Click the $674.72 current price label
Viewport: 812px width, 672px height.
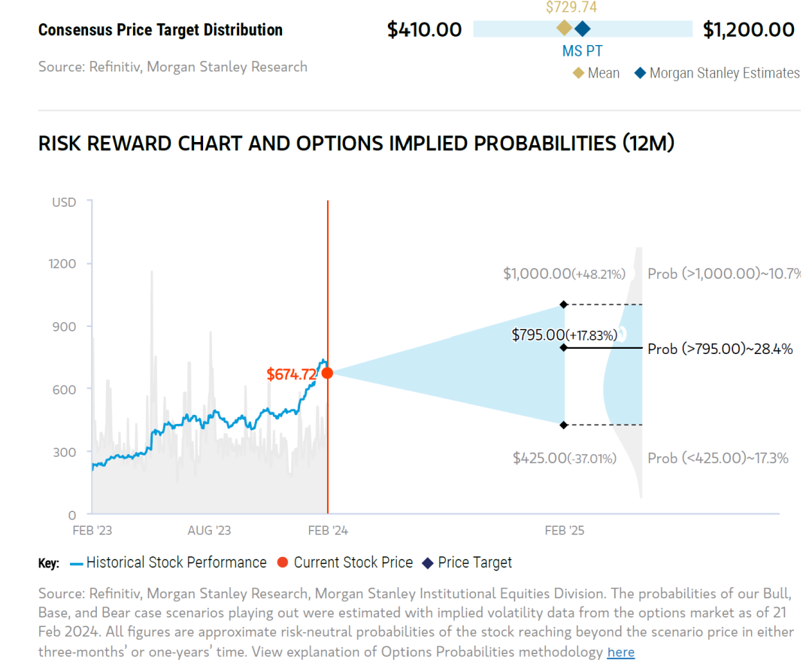[292, 374]
